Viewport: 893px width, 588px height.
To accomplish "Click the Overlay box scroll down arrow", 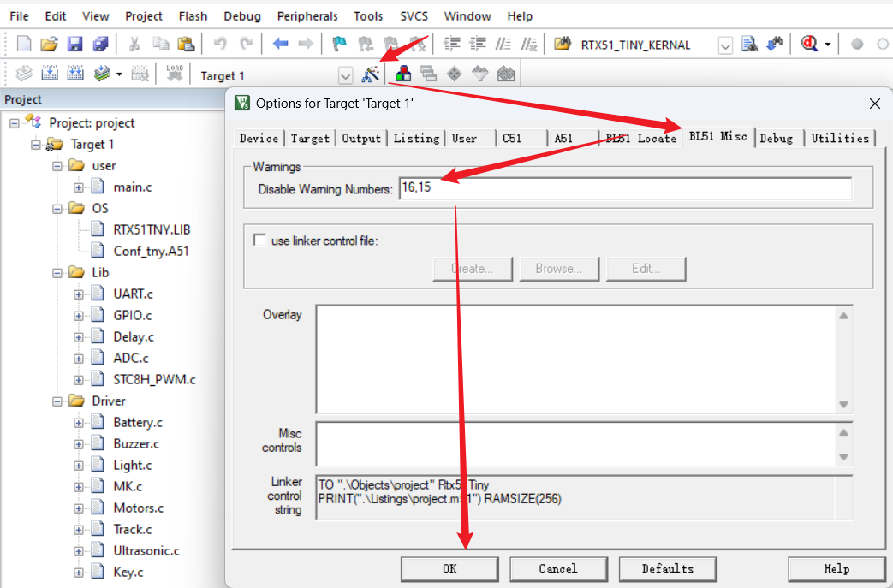I will 843,405.
